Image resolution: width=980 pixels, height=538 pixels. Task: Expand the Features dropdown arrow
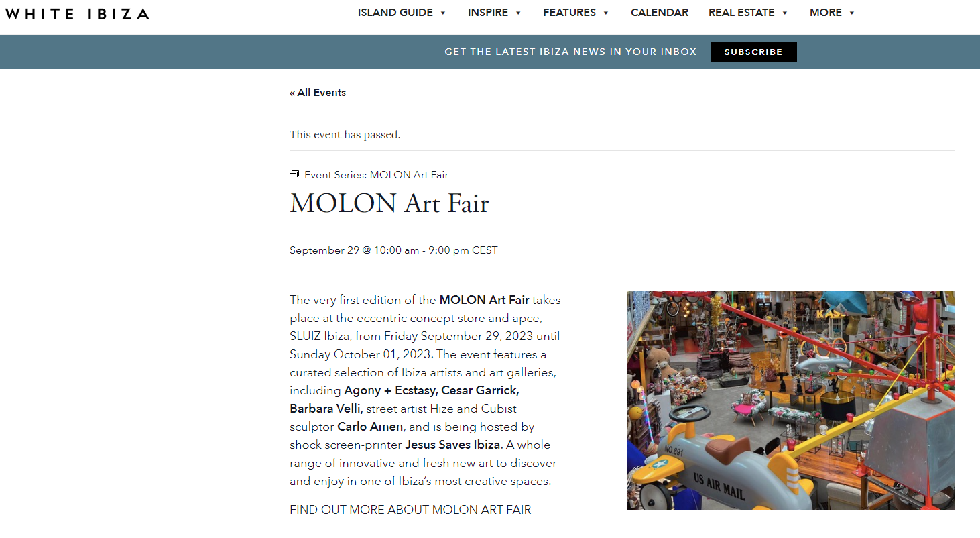[606, 13]
